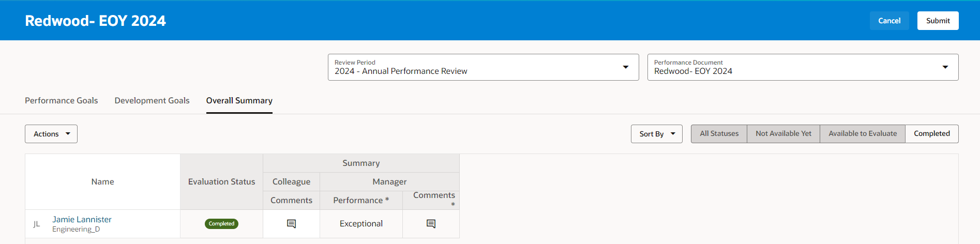The width and height of the screenshot is (980, 244).
Task: Open manager comments icon for Jamie Lannister
Action: [x=431, y=224]
